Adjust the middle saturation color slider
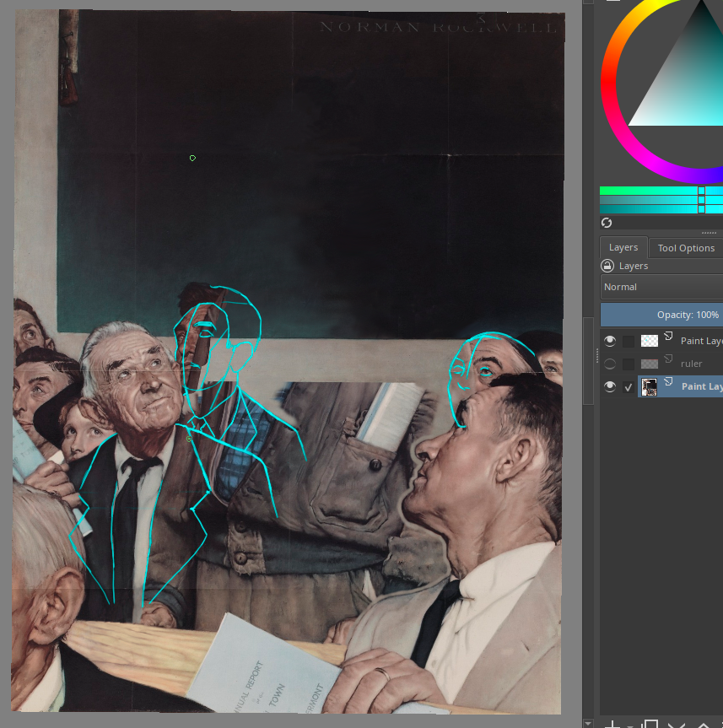723x728 pixels. [661, 200]
